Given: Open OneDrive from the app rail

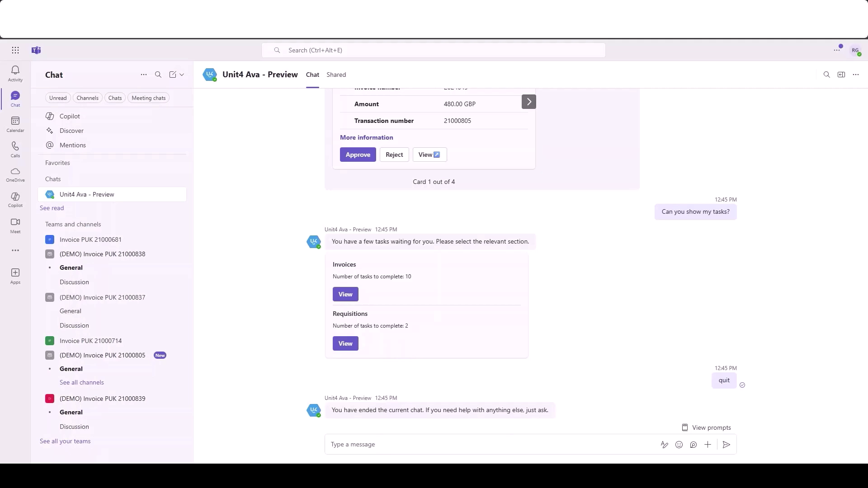Looking at the screenshot, I should pyautogui.click(x=15, y=174).
